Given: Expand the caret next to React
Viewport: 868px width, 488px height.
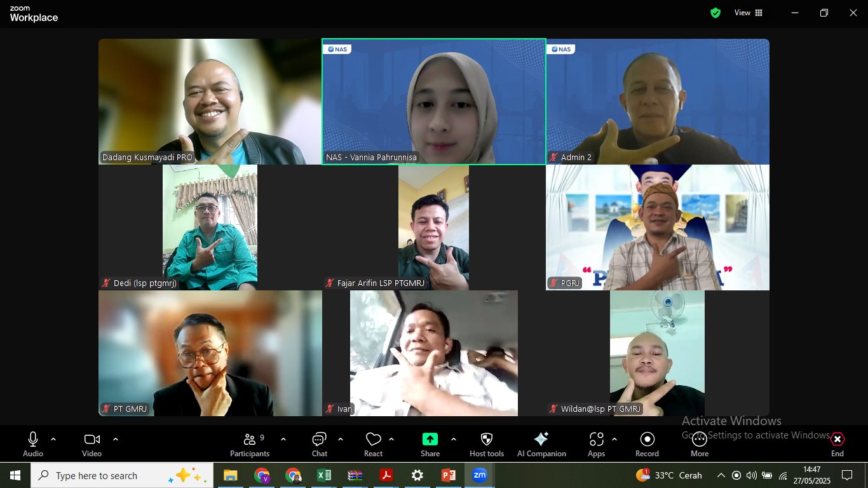Looking at the screenshot, I should 391,439.
